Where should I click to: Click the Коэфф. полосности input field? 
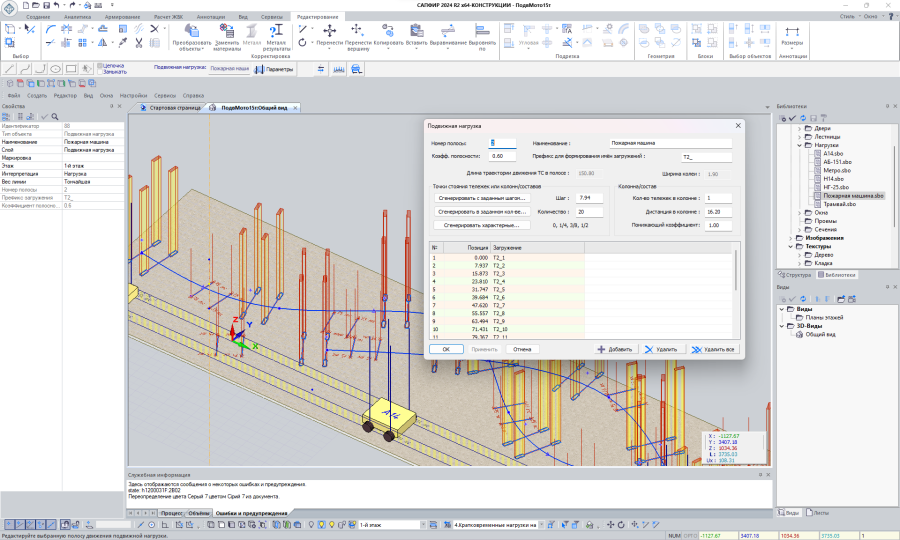(503, 156)
